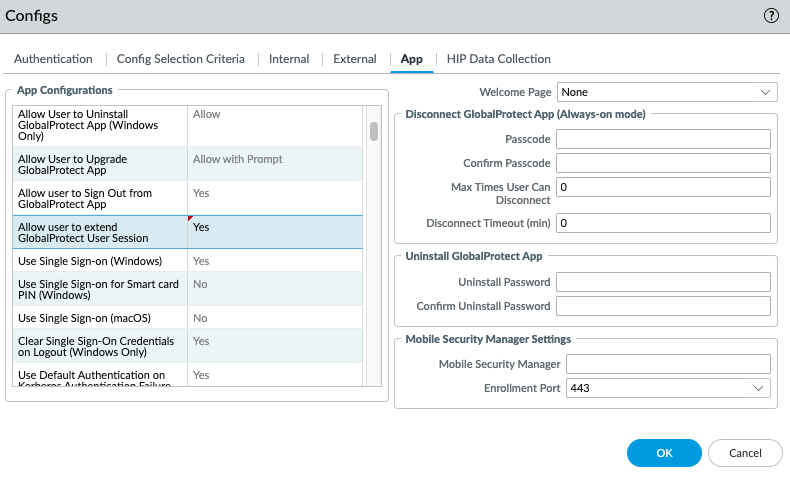Open the Config Selection Criteria tab
The image size is (790, 483).
[x=181, y=59]
